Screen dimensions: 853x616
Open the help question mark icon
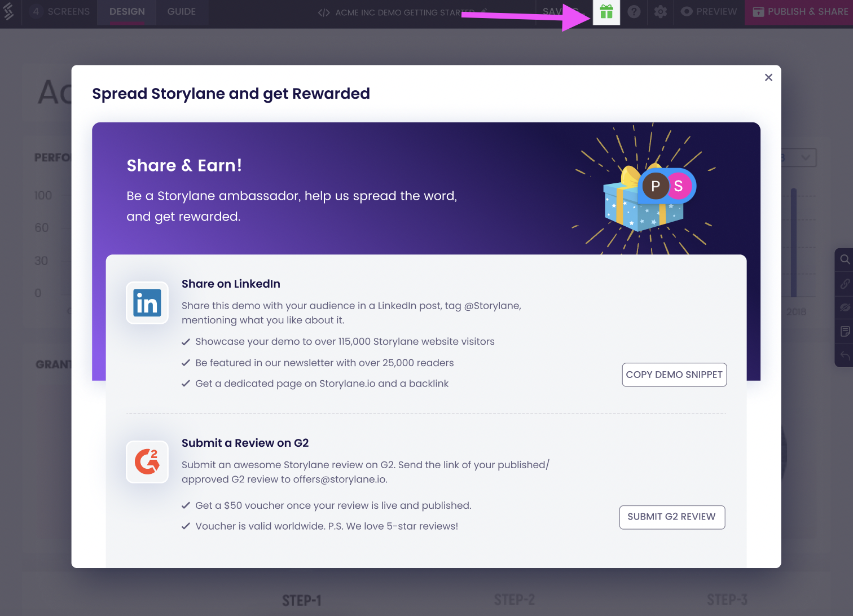tap(634, 12)
